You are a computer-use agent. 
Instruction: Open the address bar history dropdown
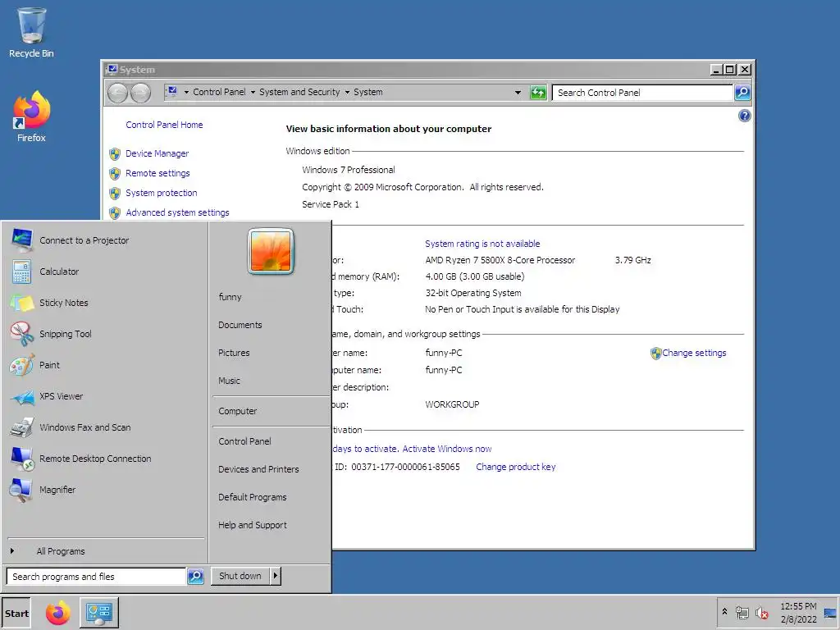[518, 93]
